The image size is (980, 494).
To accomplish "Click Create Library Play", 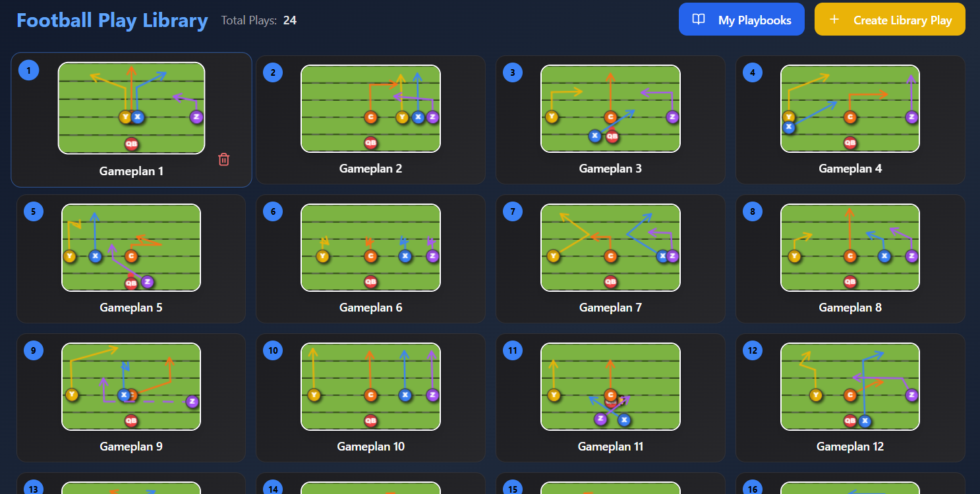I will point(890,20).
